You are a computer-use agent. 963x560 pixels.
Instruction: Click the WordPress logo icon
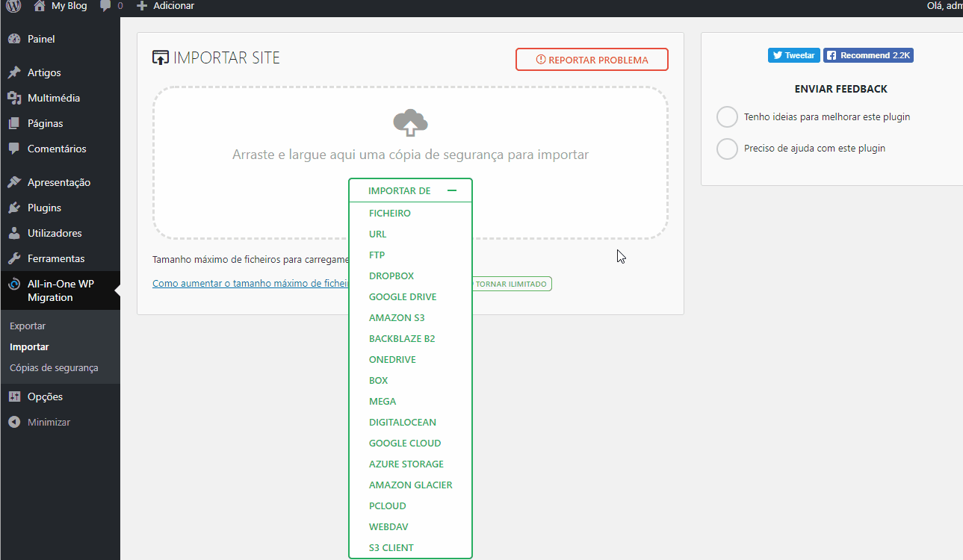pos(13,6)
